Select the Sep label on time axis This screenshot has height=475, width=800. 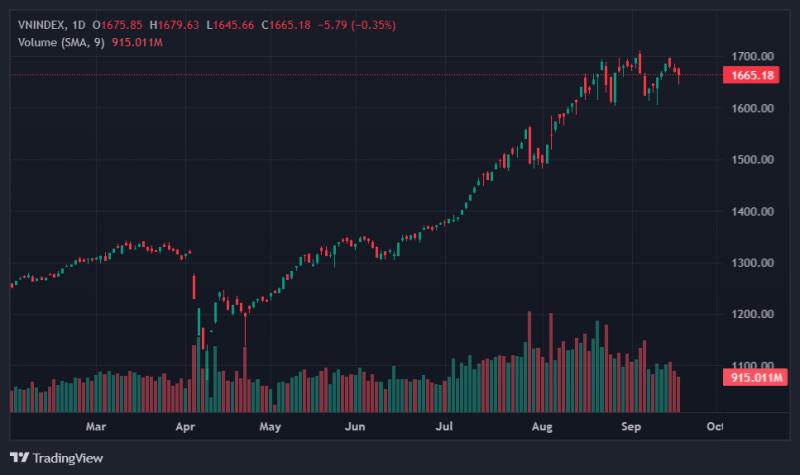631,426
